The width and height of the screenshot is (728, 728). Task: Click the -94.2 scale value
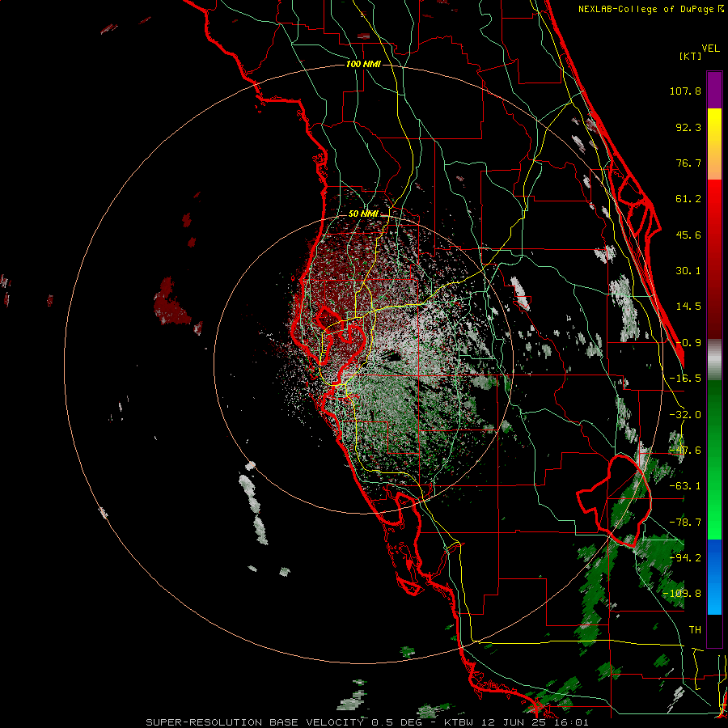685,557
